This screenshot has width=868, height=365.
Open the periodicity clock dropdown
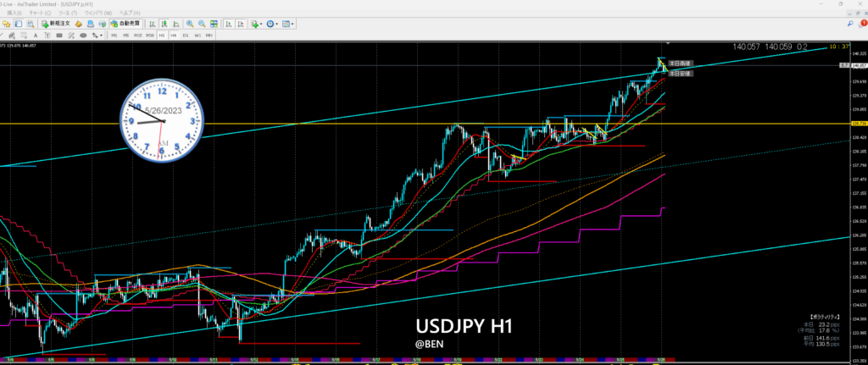273,25
